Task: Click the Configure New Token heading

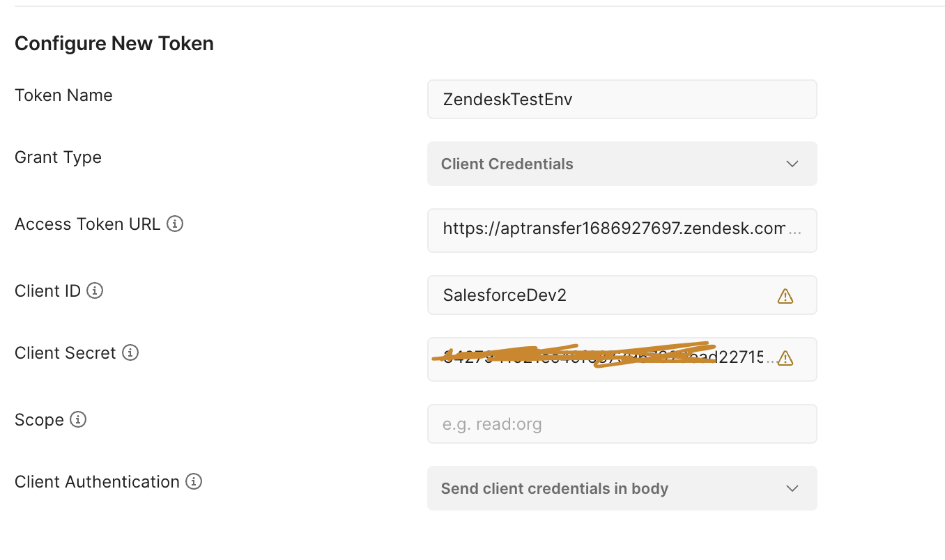Action: coord(114,44)
